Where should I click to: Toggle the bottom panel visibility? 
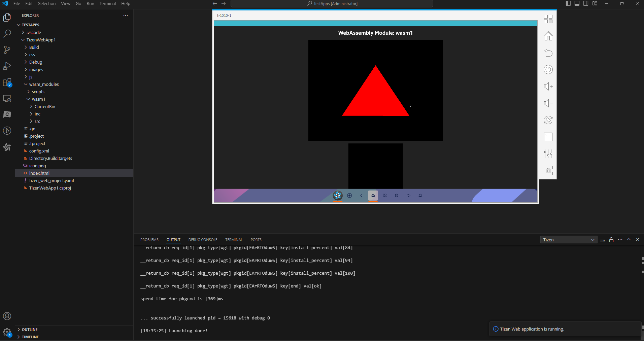point(577,3)
